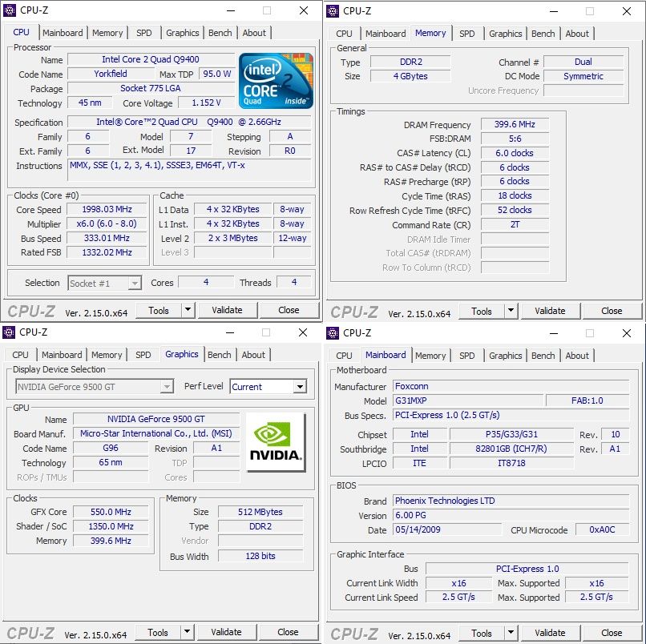Viewport: 646px width, 644px height.
Task: Click Validate button in CPU tab window
Action: pyautogui.click(x=227, y=310)
